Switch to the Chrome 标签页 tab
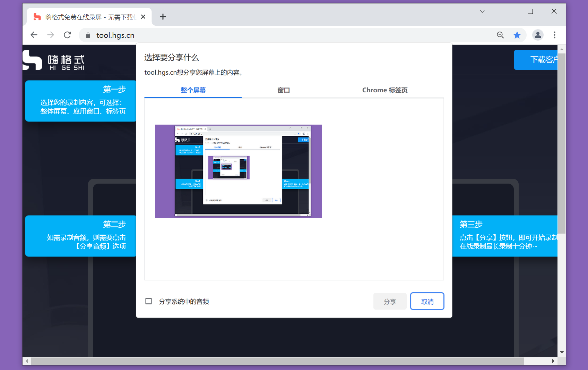 (x=384, y=90)
